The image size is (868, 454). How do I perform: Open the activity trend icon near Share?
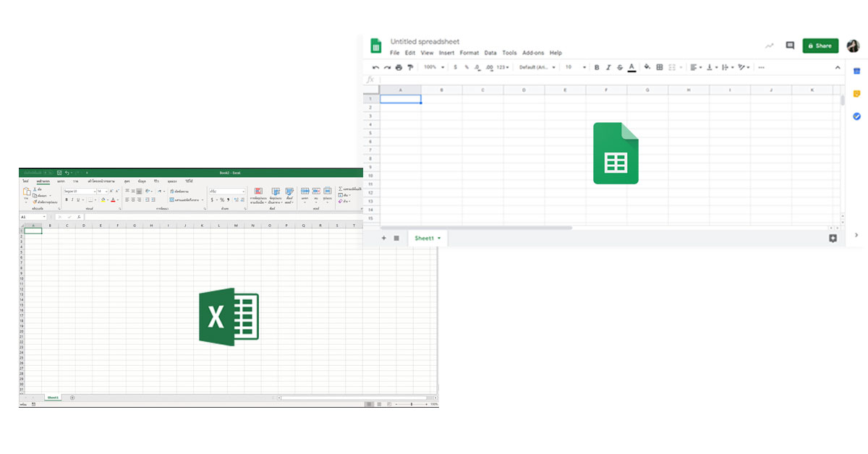(x=769, y=46)
